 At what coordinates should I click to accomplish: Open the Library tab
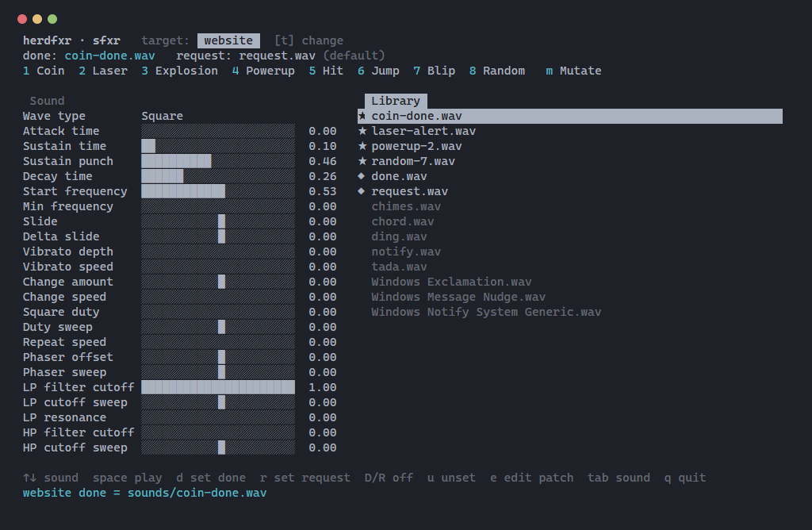pyautogui.click(x=396, y=101)
